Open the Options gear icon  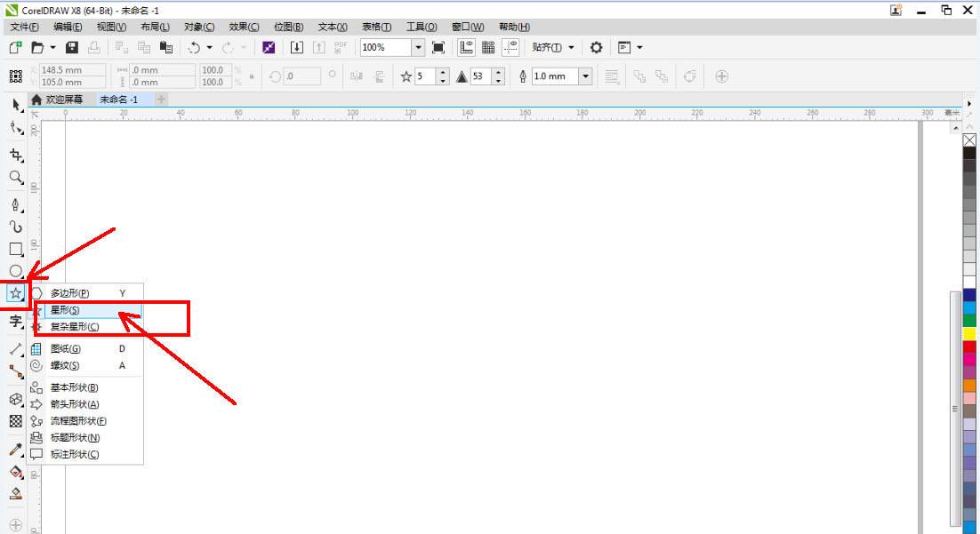[596, 47]
